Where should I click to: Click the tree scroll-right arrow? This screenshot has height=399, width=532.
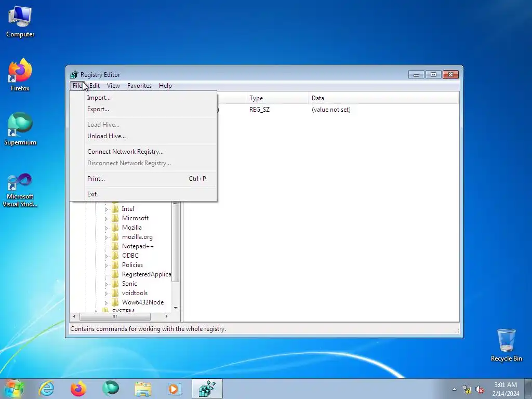click(166, 316)
